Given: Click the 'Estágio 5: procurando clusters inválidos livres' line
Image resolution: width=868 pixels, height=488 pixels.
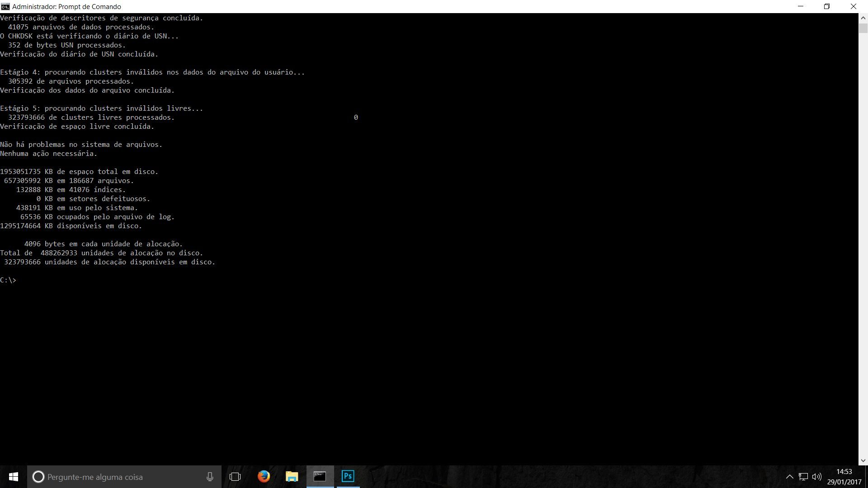Looking at the screenshot, I should pos(102,108).
